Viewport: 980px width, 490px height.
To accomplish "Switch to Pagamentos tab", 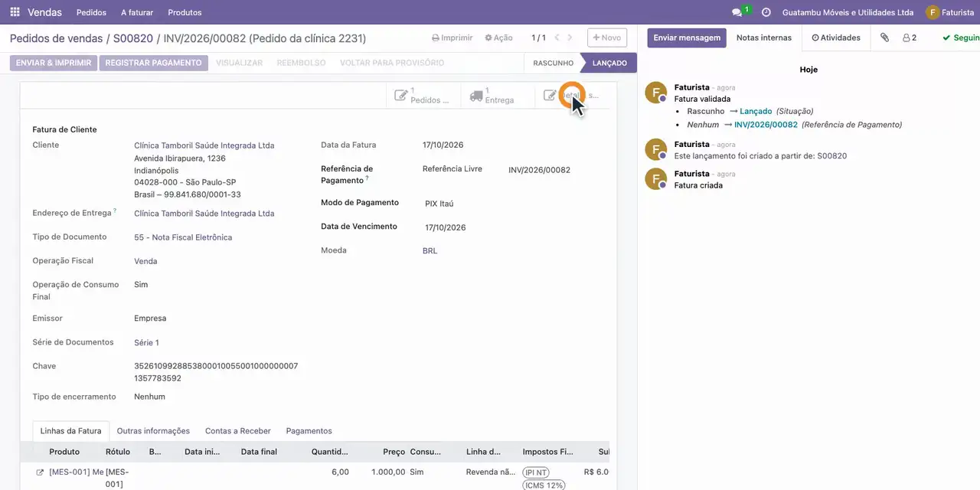I will coord(309,431).
